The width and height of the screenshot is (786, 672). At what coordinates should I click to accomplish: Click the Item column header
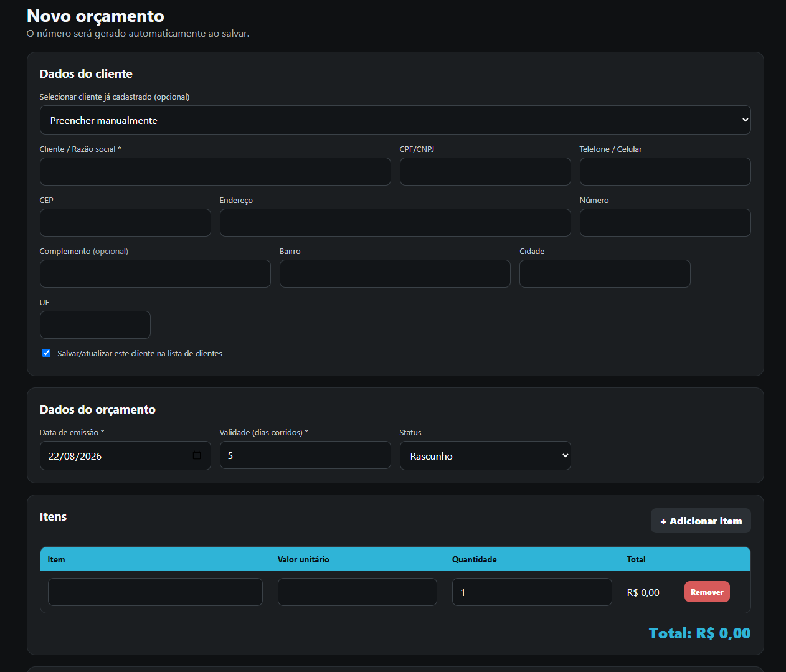click(56, 559)
